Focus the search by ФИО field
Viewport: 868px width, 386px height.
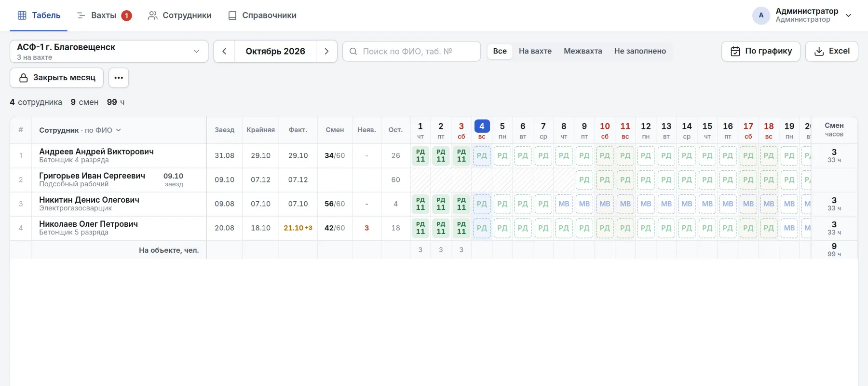click(x=411, y=51)
